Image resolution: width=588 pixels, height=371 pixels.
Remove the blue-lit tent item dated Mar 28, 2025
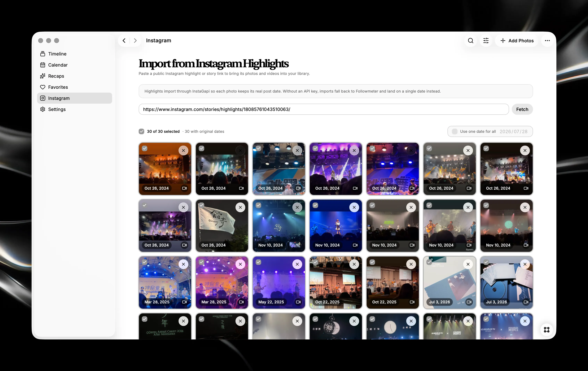click(x=183, y=264)
